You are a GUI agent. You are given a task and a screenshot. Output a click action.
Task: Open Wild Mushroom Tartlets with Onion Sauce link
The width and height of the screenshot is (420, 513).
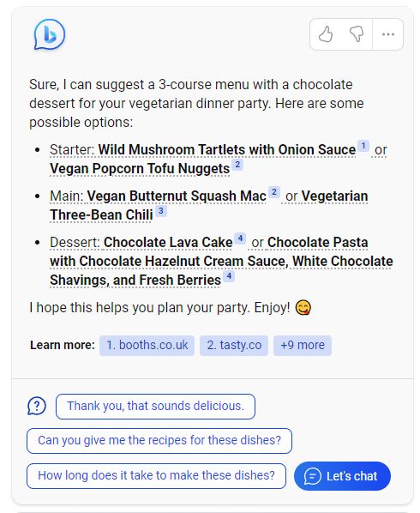(x=227, y=150)
